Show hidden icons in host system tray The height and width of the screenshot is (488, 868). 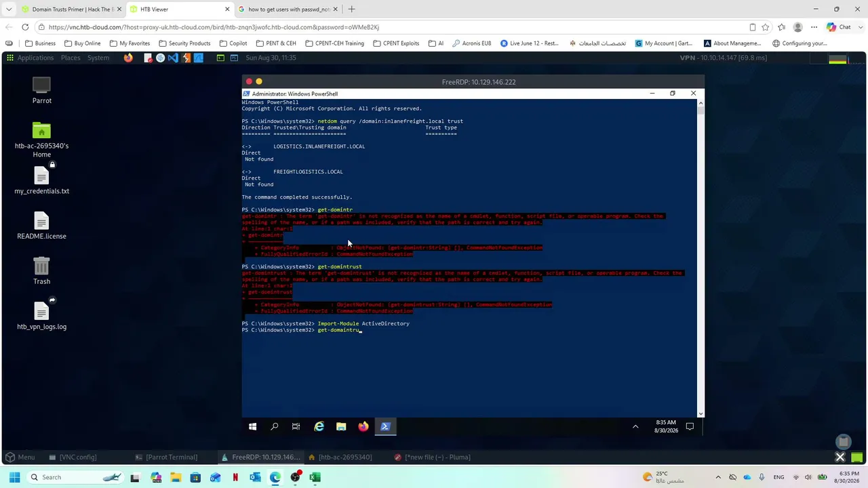point(718,477)
